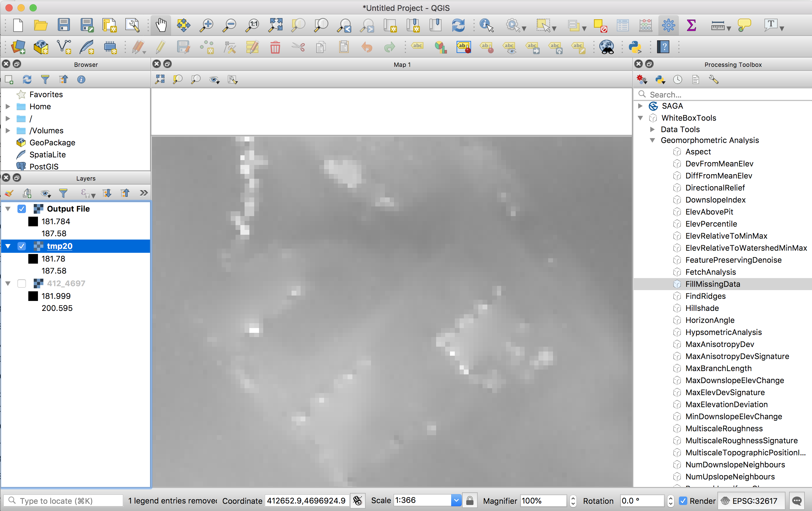812x511 pixels.
Task: Select PostGIS in the Browser tree
Action: pyautogui.click(x=44, y=166)
